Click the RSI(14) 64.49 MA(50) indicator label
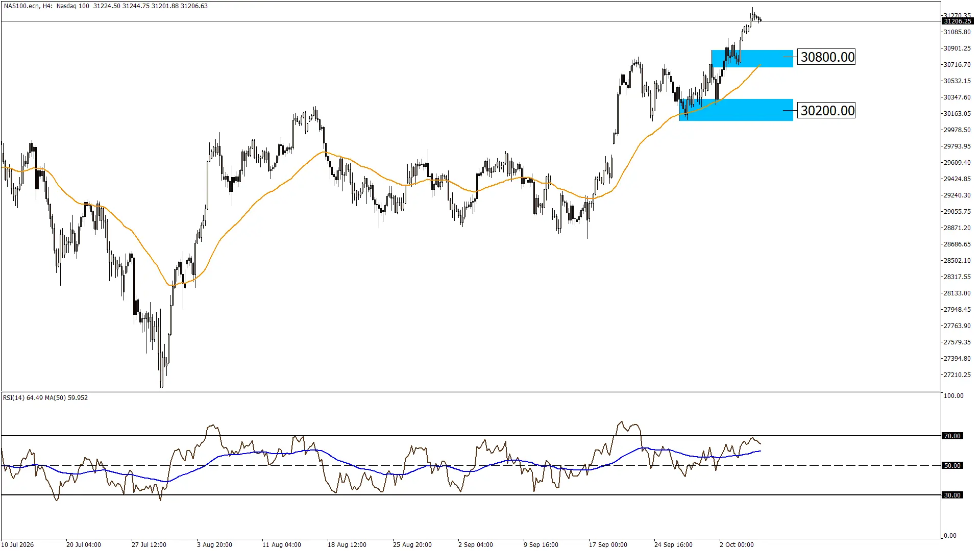 (45, 398)
